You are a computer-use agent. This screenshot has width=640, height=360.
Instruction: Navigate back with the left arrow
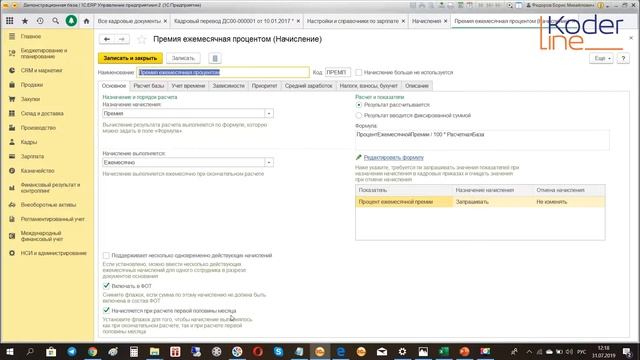[x=107, y=39]
